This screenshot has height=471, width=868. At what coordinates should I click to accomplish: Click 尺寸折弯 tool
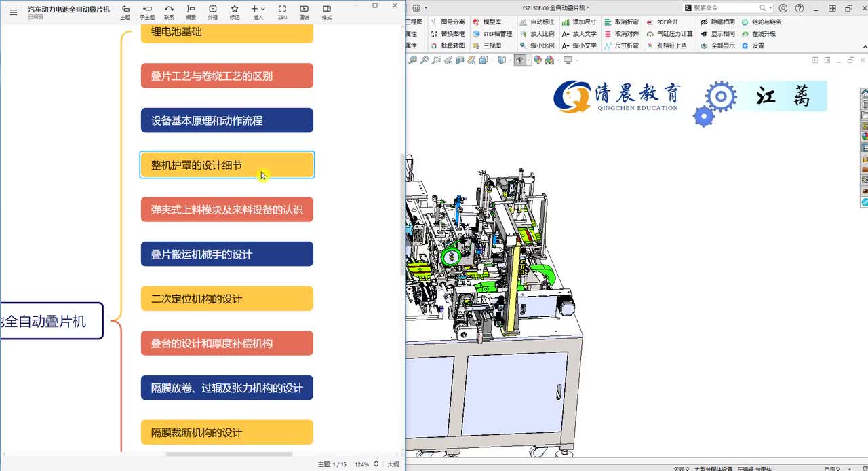coord(621,45)
